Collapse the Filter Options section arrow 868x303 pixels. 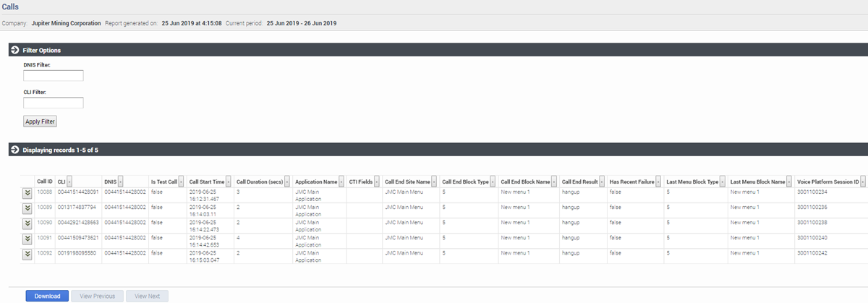pyautogui.click(x=14, y=50)
